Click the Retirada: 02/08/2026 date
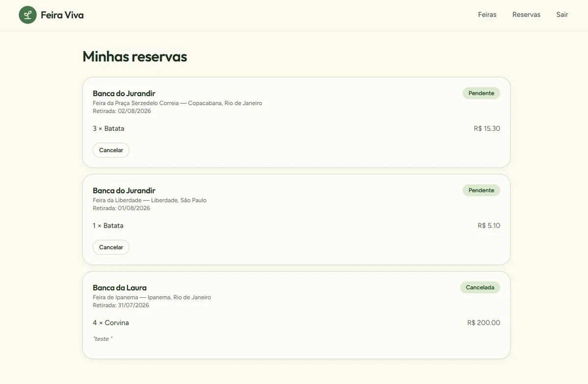This screenshot has height=384, width=588. 122,111
